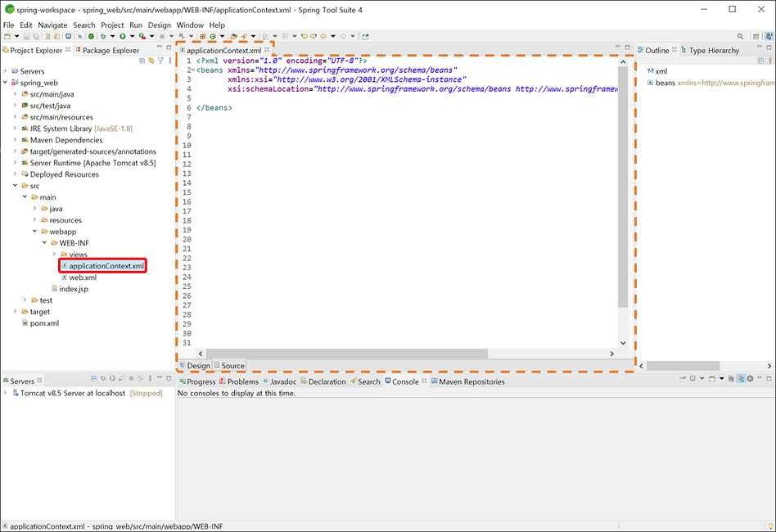Screen dimensions: 776x532
Task: Expand the Maven Dependencies node
Action: [x=15, y=140]
